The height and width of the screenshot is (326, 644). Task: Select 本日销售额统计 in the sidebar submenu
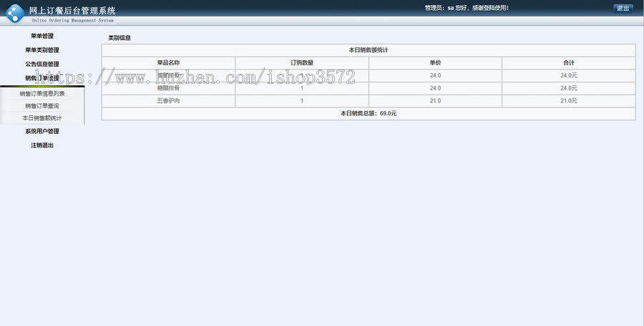(42, 118)
